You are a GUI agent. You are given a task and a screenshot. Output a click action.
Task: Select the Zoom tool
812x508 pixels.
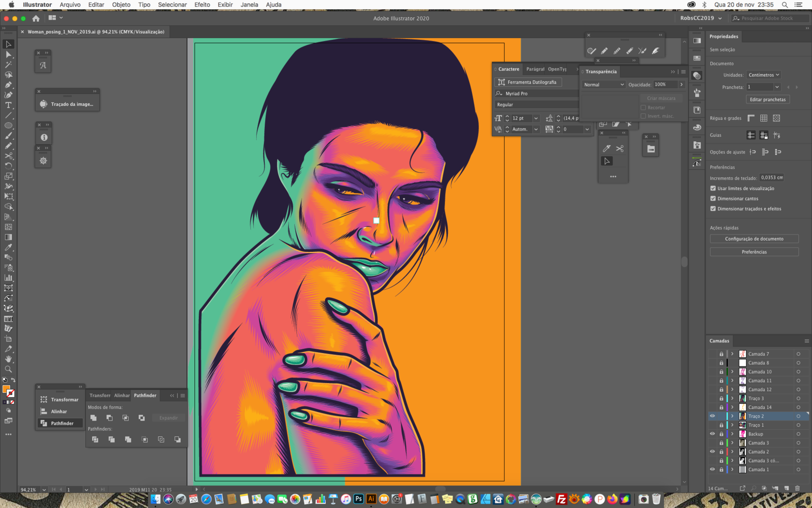pos(9,369)
